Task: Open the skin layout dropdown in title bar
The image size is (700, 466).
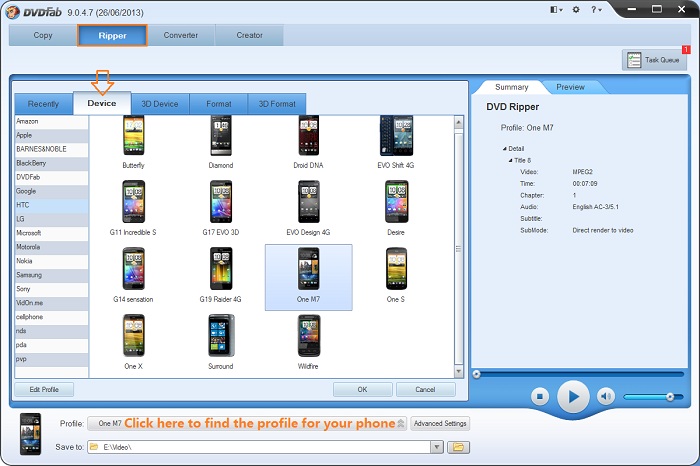Action: (556, 9)
